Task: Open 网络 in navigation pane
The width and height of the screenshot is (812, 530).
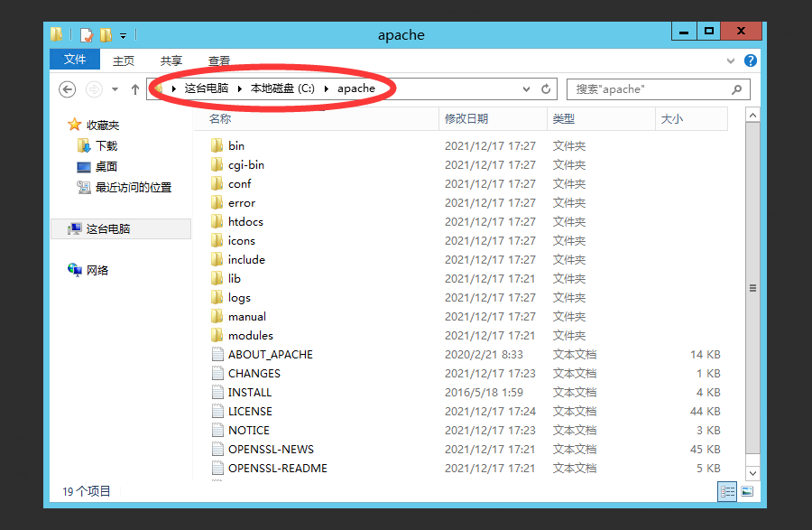Action: [97, 270]
